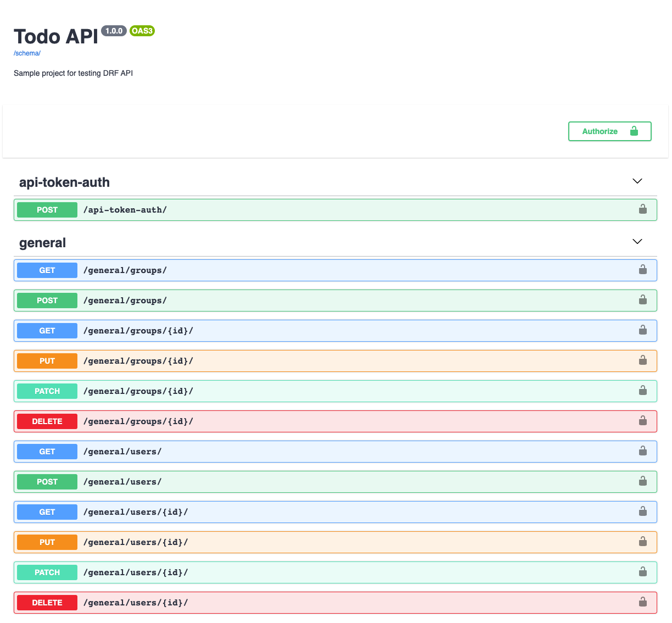The width and height of the screenshot is (672, 623).
Task: Expand PUT badge for /general/users/{id}/
Action: (x=47, y=542)
